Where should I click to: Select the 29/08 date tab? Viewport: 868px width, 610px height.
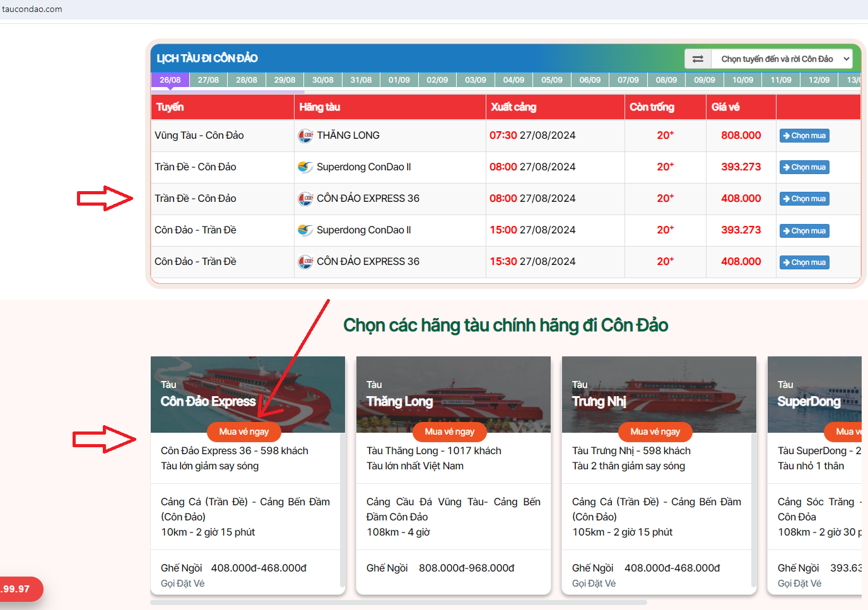[x=284, y=80]
